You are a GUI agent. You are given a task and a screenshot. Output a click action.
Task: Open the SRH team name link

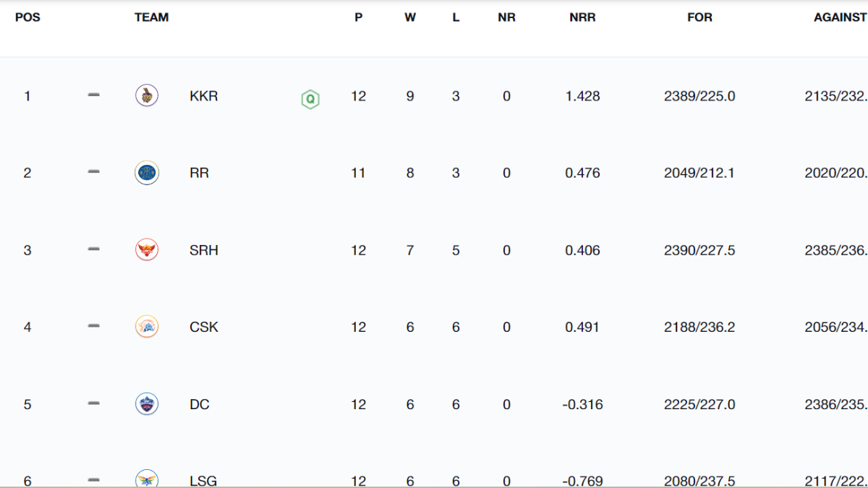pos(203,250)
